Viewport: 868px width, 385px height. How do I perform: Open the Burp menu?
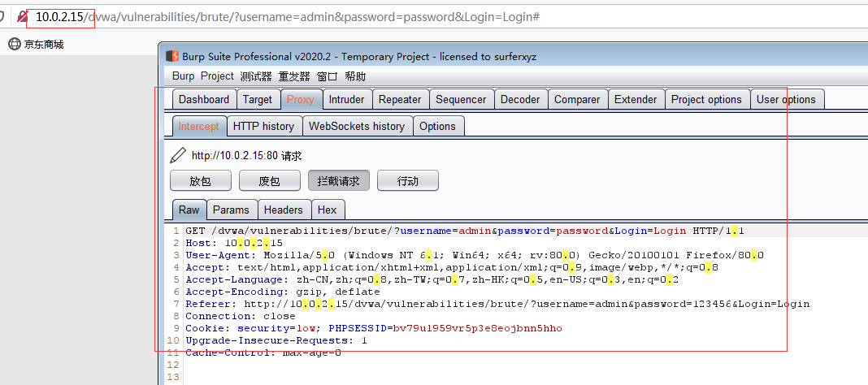click(183, 76)
